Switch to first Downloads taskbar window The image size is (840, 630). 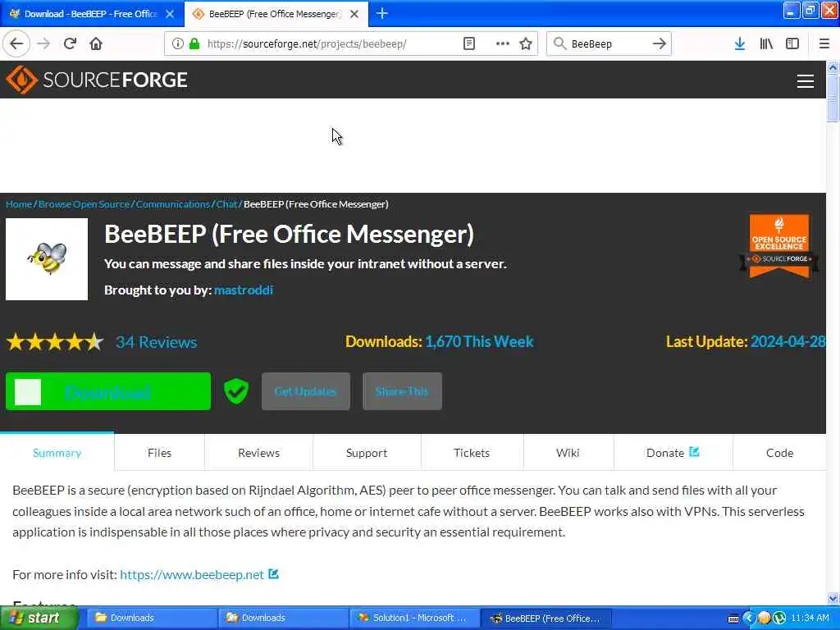point(150,618)
